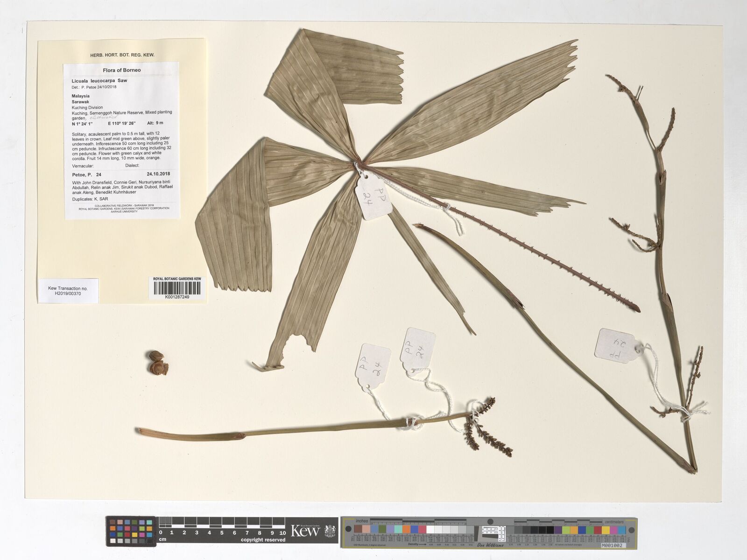Click the HERB. HORT. BOT. REG. KEW header

click(122, 55)
